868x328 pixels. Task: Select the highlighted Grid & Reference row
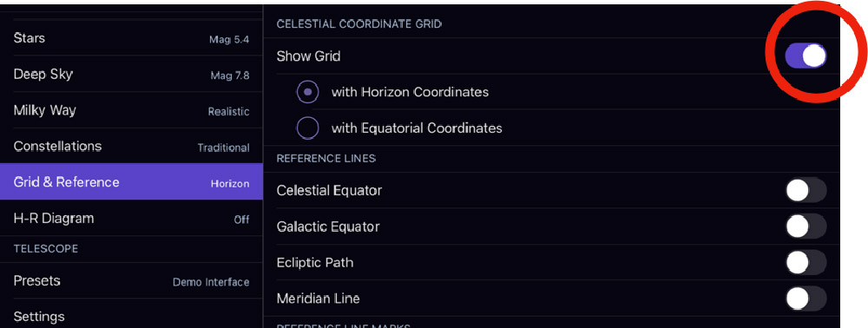[x=131, y=181]
